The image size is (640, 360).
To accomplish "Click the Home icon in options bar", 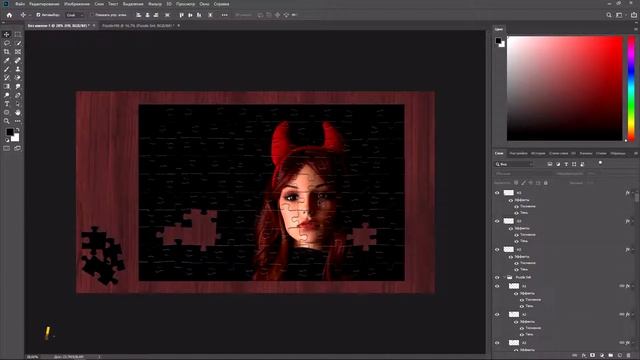I will (9, 15).
